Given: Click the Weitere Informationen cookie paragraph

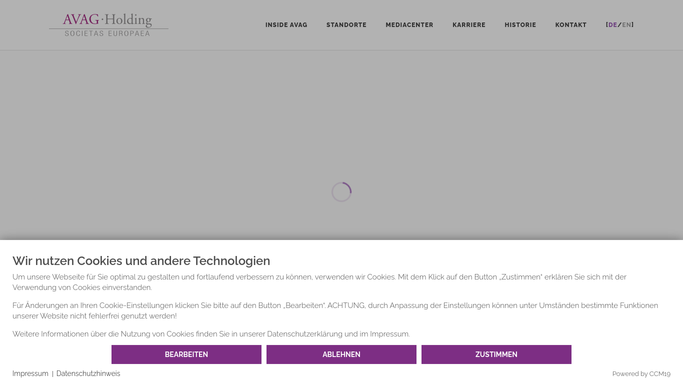Looking at the screenshot, I should coord(211,334).
